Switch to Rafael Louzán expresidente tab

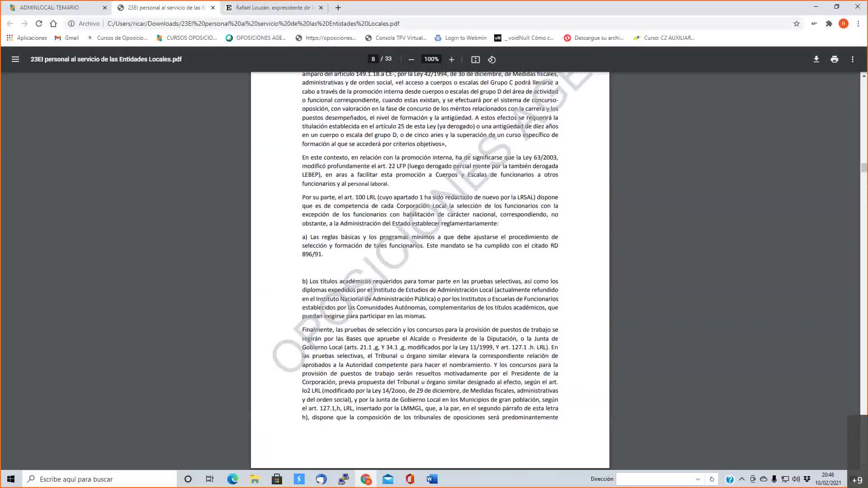tap(275, 8)
